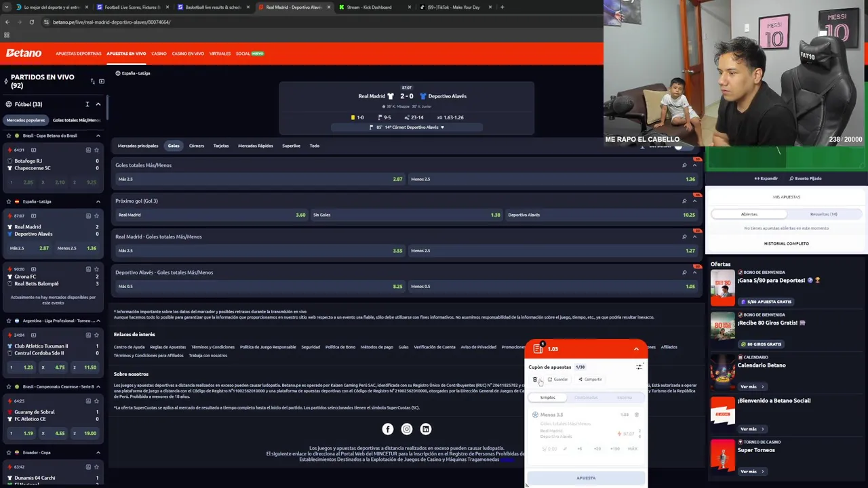The image size is (868, 488).
Task: Switch to Tarjetas market tab
Action: pos(221,146)
